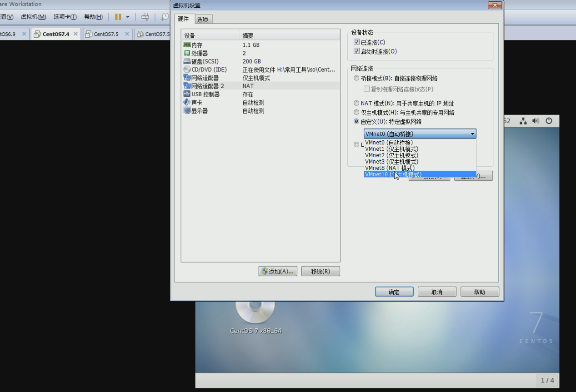
Task: Select the 网络适配器 2 device icon
Action: (187, 86)
